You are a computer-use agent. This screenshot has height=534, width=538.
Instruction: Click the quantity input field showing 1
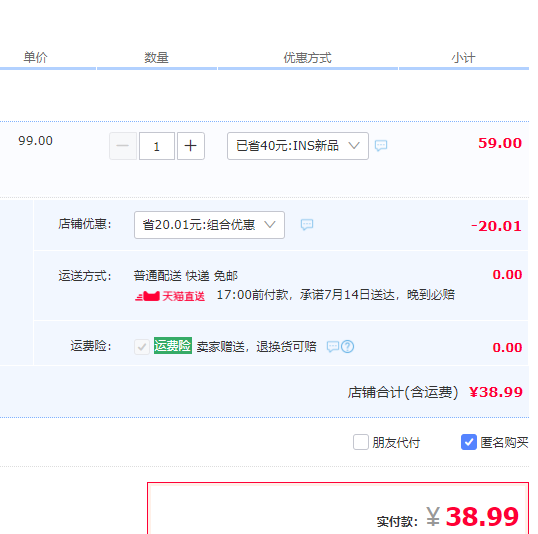click(x=157, y=146)
